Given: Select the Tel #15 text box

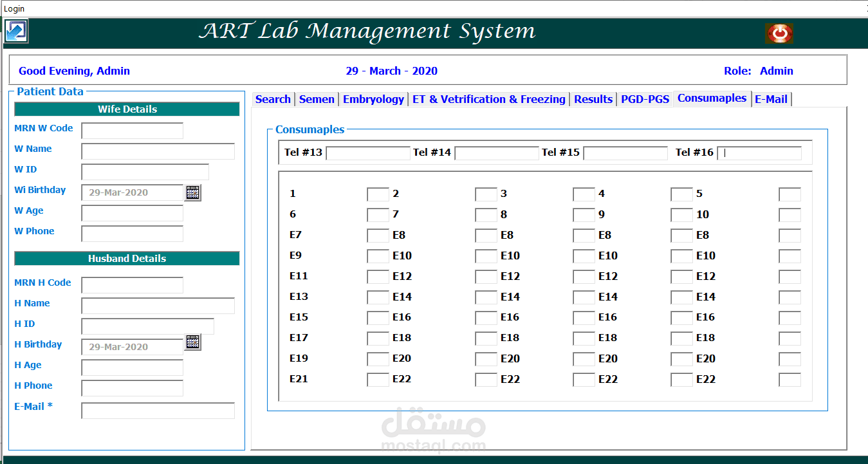Looking at the screenshot, I should 625,153.
